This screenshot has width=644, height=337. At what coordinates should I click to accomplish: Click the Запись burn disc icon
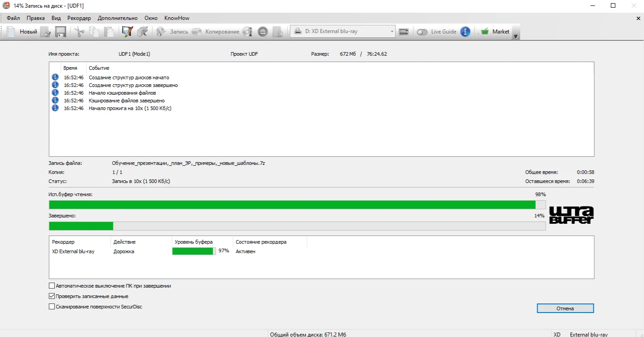[161, 32]
